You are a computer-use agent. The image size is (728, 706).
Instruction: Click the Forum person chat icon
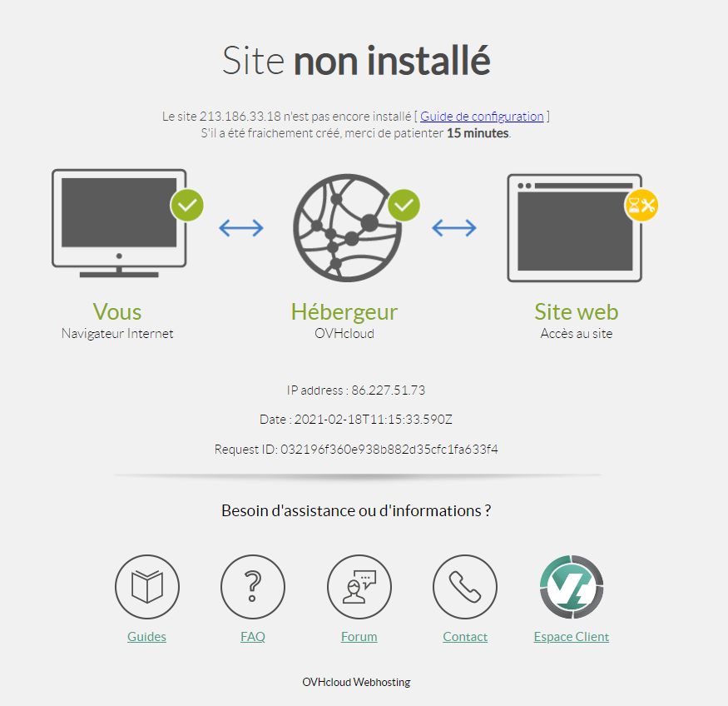click(x=359, y=587)
